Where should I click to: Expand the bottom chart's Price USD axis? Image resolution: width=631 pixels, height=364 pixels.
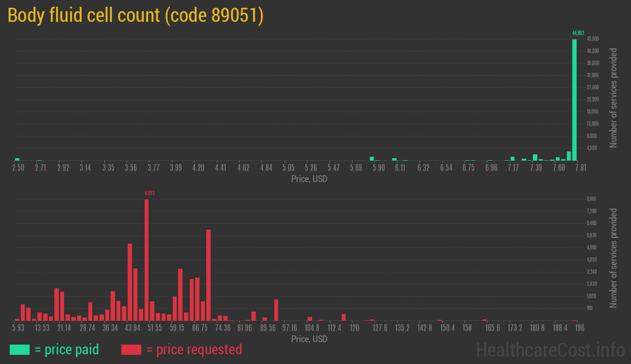pos(309,339)
